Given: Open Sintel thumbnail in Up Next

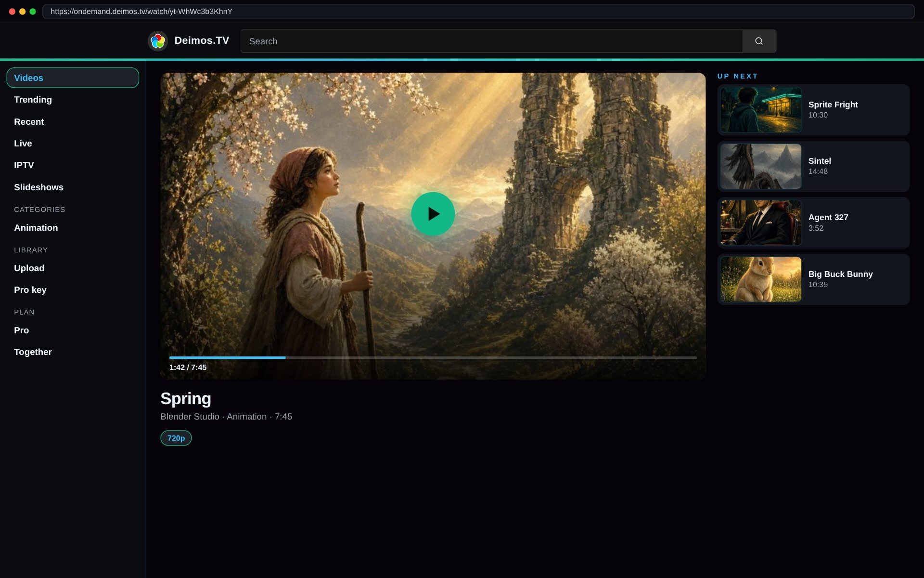Looking at the screenshot, I should click(761, 166).
